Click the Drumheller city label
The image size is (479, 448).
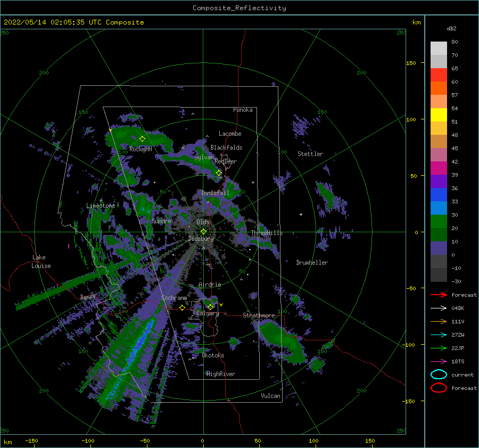pyautogui.click(x=312, y=263)
